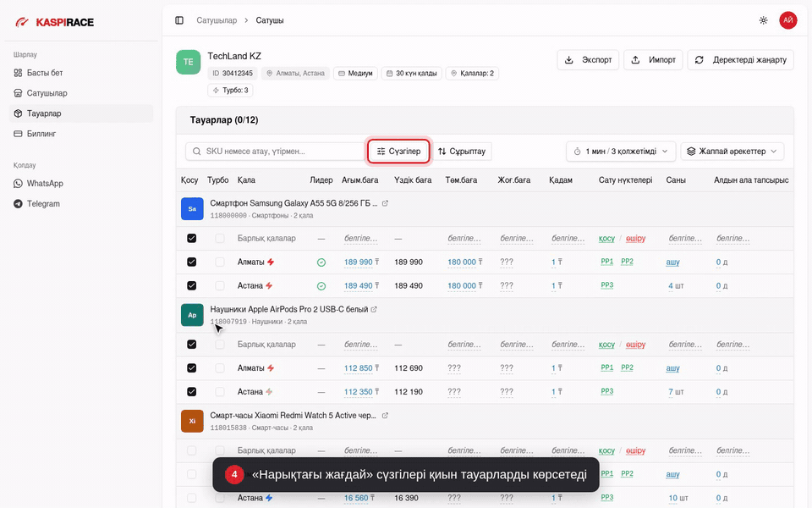Click қосу link in Samsung Барлық қалалар row
Image resolution: width=812 pixels, height=508 pixels.
click(x=606, y=239)
